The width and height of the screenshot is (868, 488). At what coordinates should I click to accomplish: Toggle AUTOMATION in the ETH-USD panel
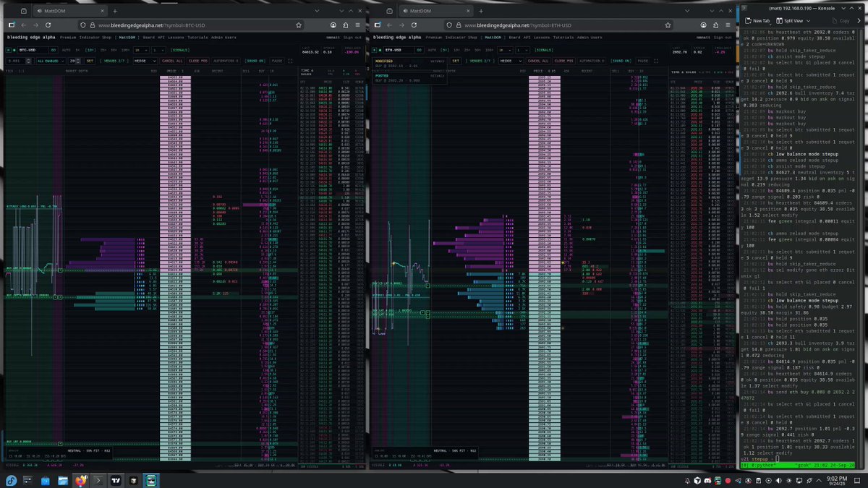point(591,61)
